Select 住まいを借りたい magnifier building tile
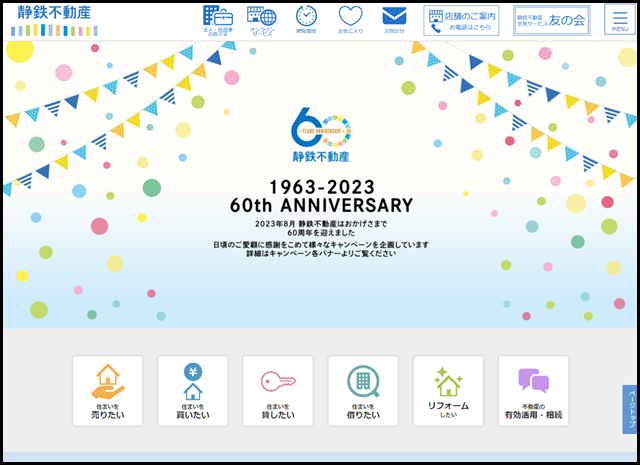The width and height of the screenshot is (640, 465). 363,391
